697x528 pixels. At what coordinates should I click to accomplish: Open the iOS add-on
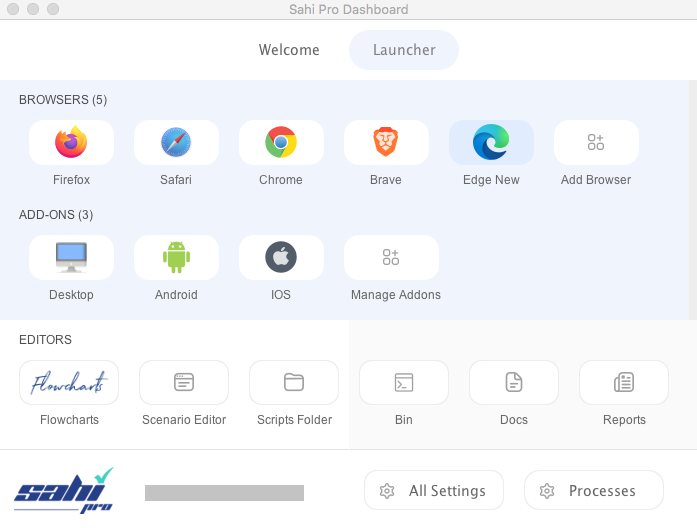pyautogui.click(x=281, y=258)
